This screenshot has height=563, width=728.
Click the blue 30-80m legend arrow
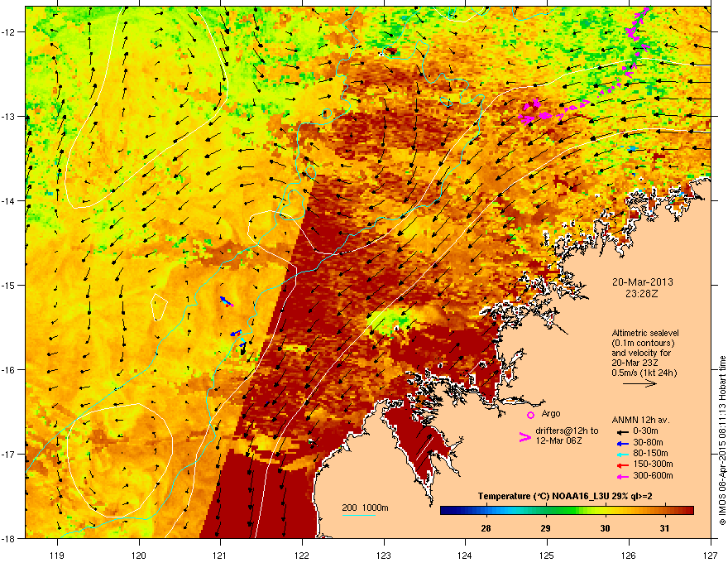click(x=623, y=443)
